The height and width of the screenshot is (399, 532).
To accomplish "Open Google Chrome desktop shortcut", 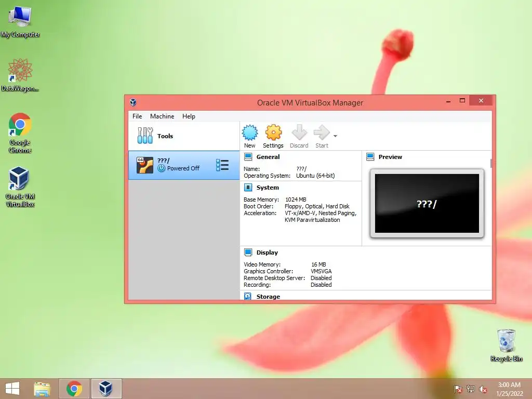I will 20,132.
